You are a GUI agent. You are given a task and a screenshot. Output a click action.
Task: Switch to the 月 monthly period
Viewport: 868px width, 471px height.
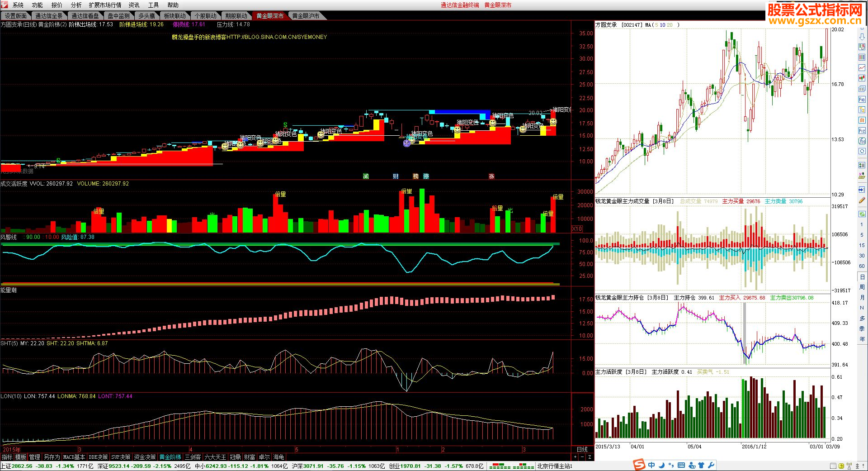pos(862,298)
